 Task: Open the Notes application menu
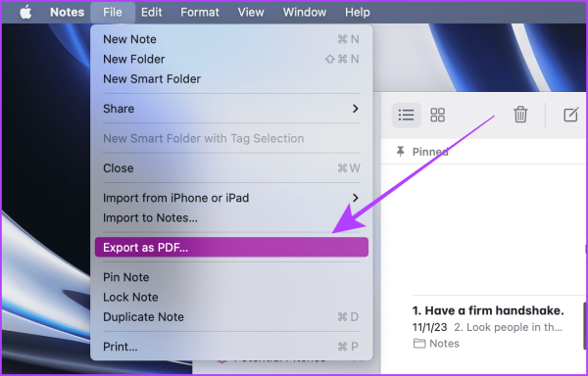(x=67, y=12)
